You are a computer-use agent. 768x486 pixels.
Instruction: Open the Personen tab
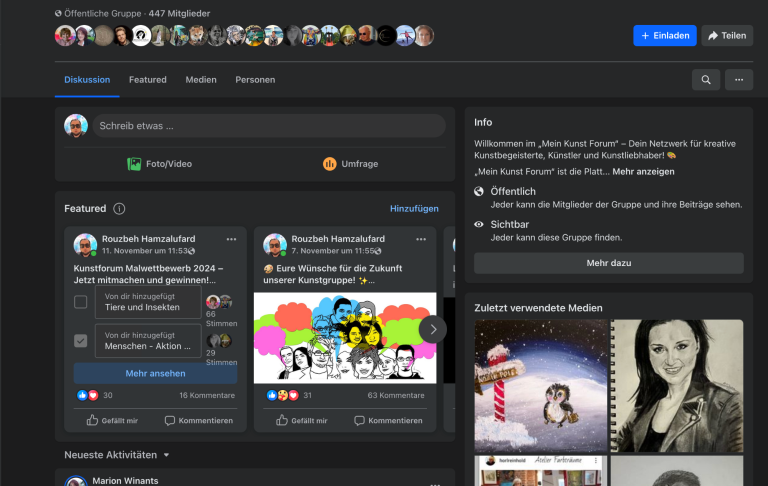[x=255, y=80]
